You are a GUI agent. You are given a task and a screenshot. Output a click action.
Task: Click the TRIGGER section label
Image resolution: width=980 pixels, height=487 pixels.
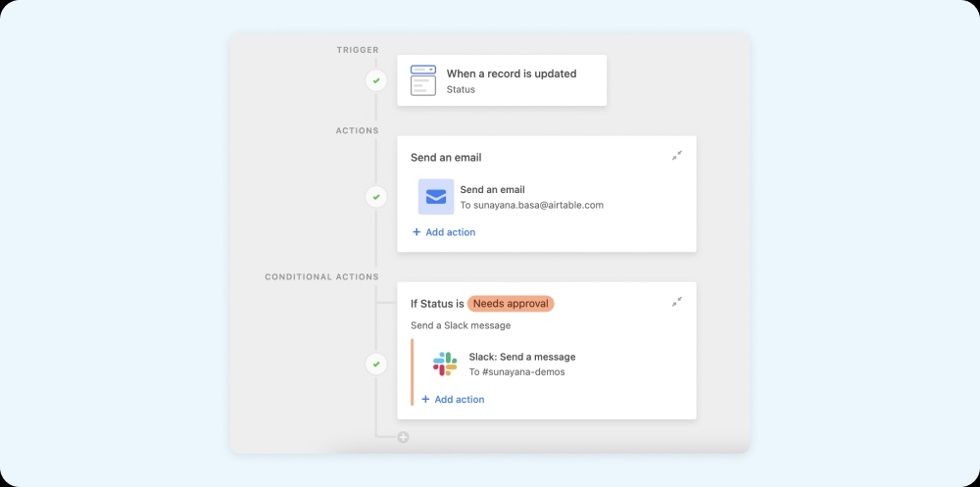tap(358, 50)
